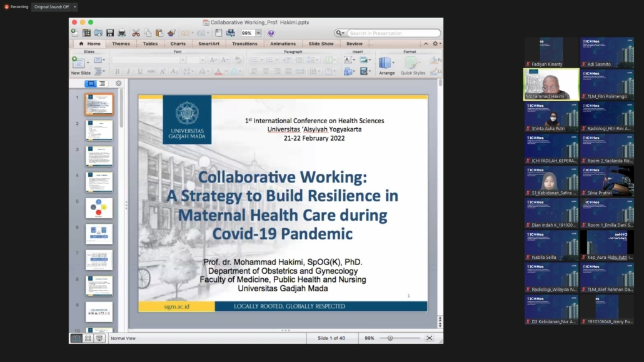
Task: Click the Paste clipboard icon
Action: [159, 33]
